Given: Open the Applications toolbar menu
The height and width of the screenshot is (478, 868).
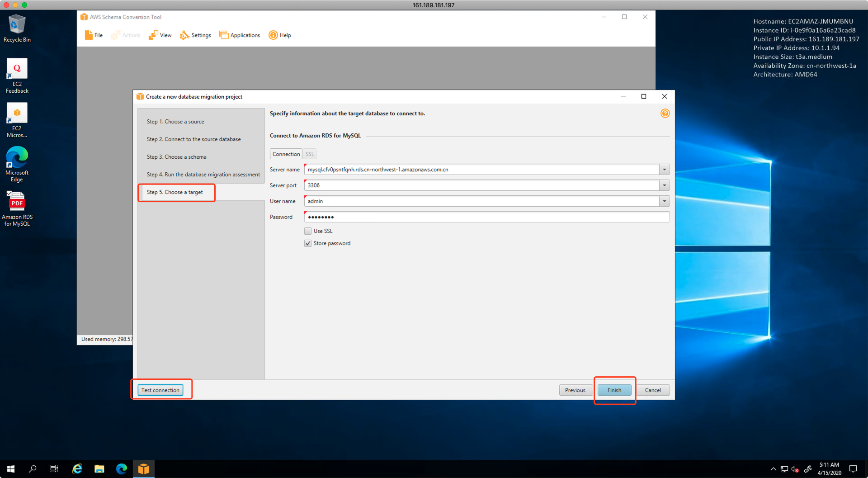Looking at the screenshot, I should pyautogui.click(x=240, y=35).
